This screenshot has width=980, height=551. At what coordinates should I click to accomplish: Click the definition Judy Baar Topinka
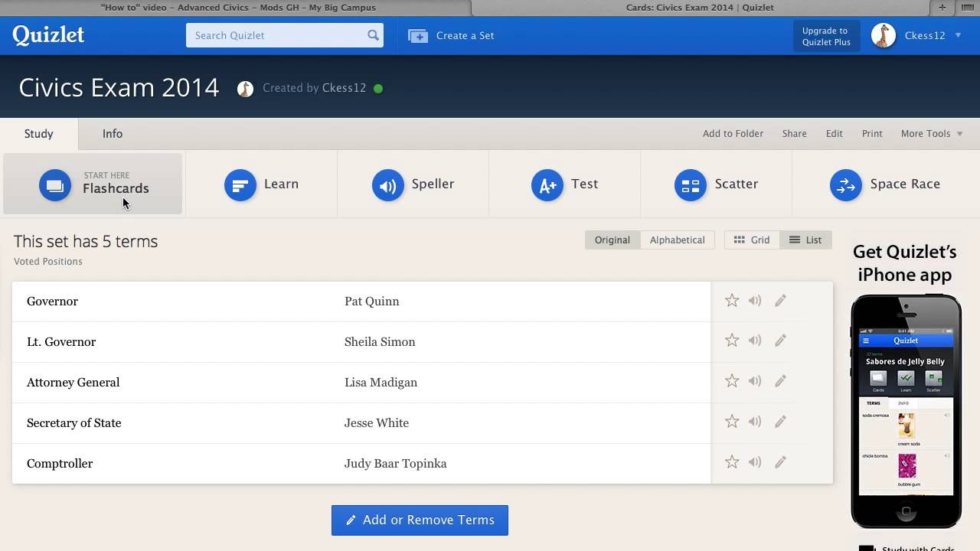395,464
